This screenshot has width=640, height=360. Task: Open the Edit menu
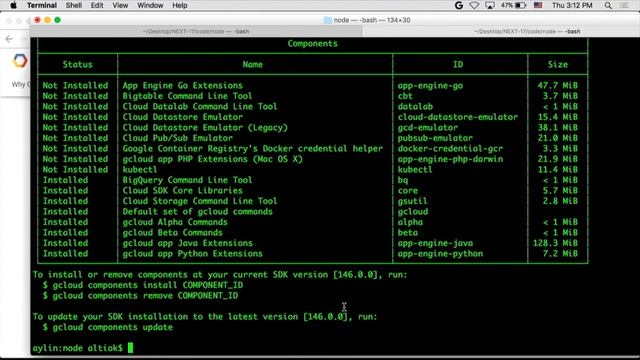click(97, 5)
